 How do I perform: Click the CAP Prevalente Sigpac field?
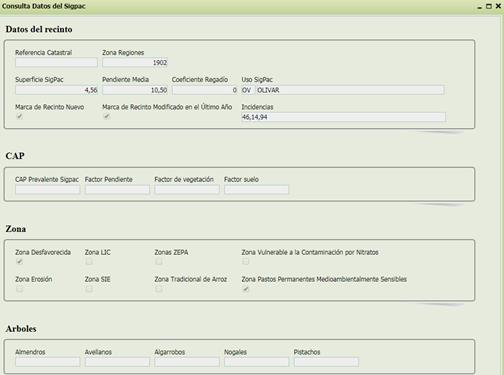48,190
